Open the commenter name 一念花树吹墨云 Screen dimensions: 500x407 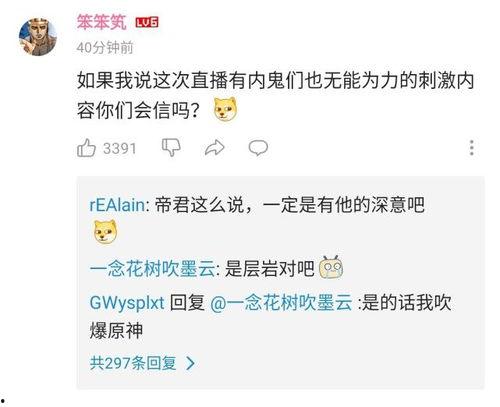[x=153, y=269]
